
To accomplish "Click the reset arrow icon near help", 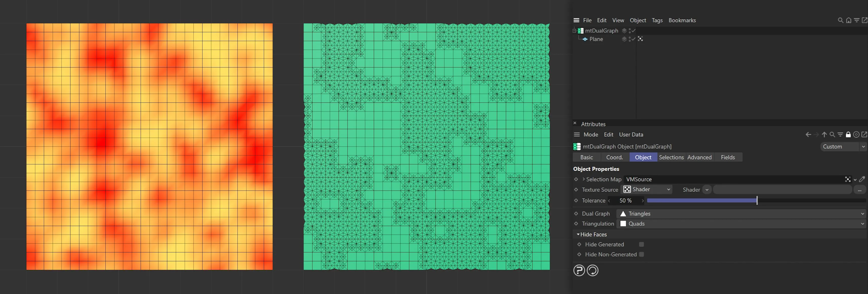I will click(592, 270).
